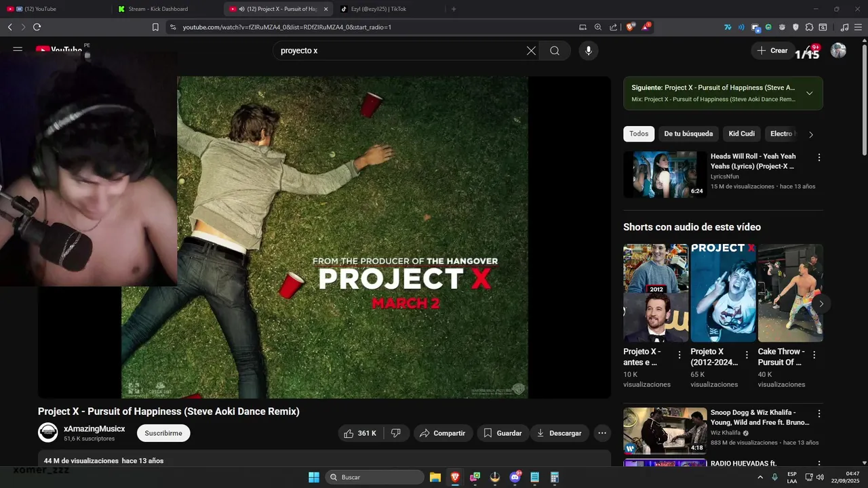Open the Projeto X antes short thumbnail

coord(656,293)
